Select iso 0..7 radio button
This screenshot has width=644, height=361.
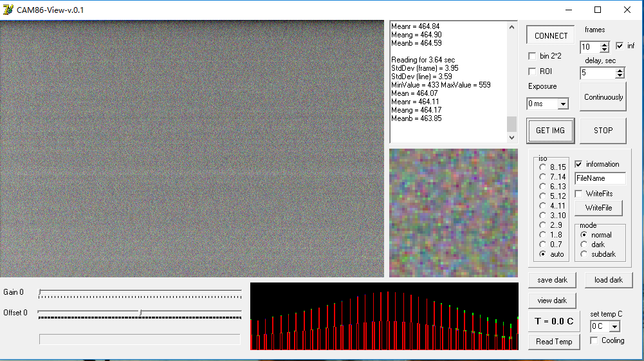click(542, 245)
